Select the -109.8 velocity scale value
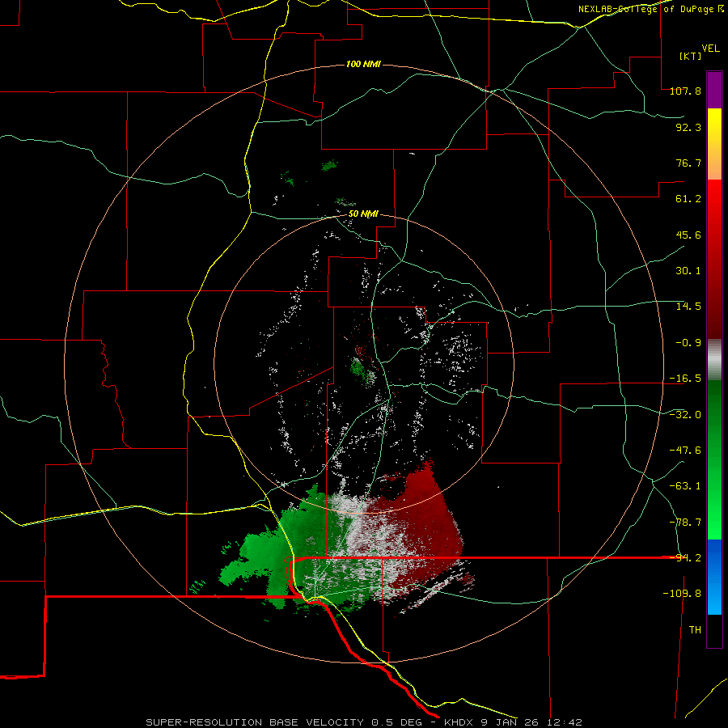 click(682, 594)
